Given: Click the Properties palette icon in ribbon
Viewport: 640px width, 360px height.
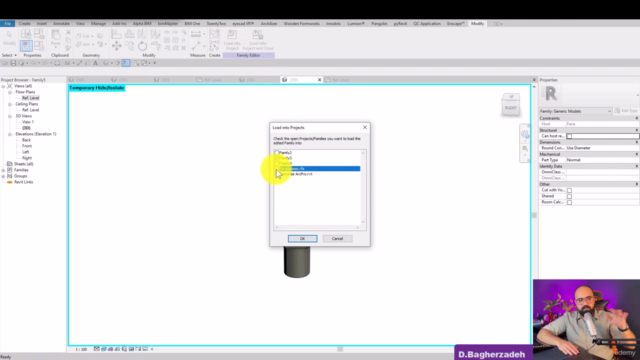Looking at the screenshot, I should pos(26,46).
